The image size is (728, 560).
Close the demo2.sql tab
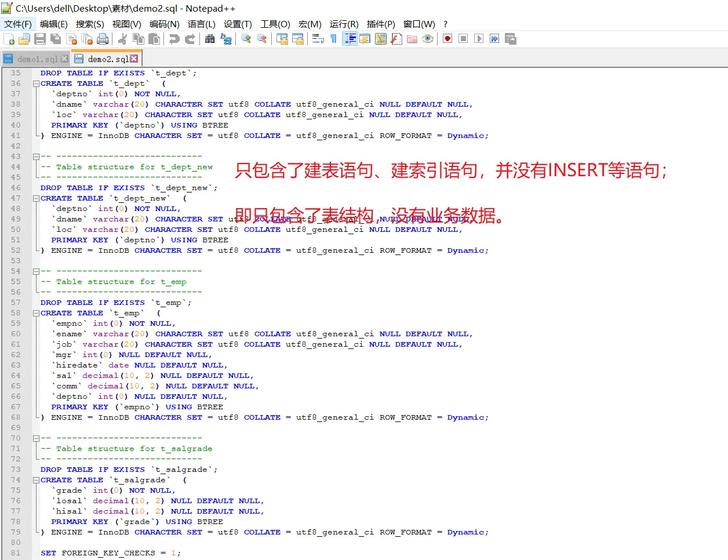coord(134,59)
